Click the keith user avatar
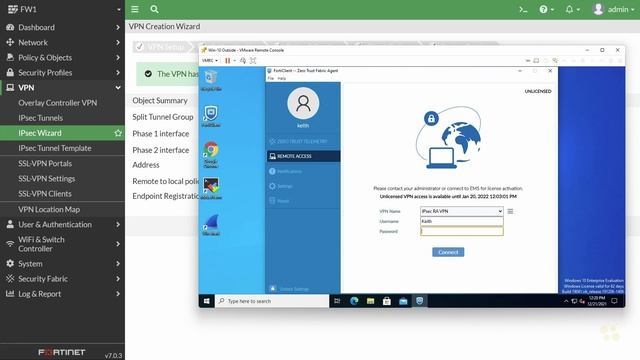640x360 pixels. click(x=303, y=103)
